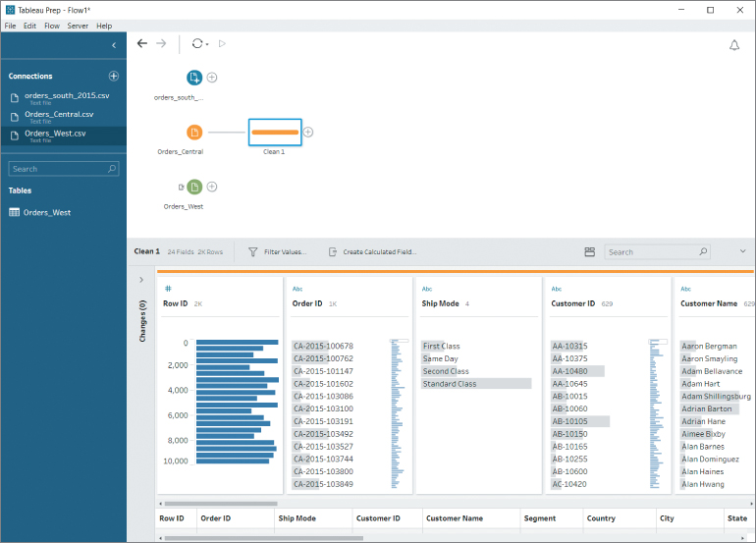Screen dimensions: 756x543
Task: Click the refresh flow icon
Action: click(x=197, y=43)
